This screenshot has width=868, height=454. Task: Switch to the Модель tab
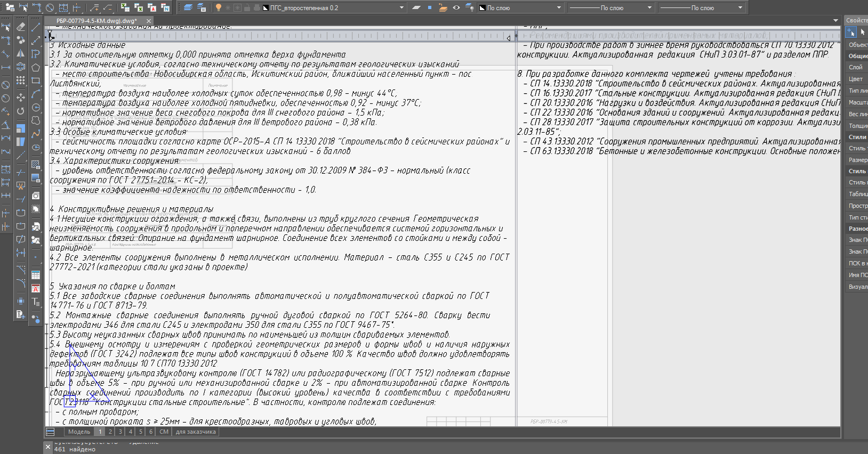[x=79, y=432]
